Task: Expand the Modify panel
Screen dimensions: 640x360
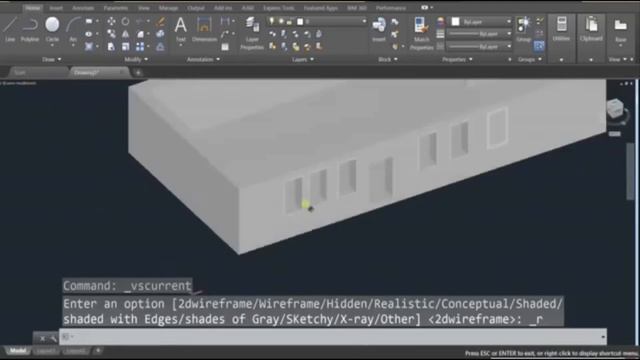Action: (x=136, y=60)
